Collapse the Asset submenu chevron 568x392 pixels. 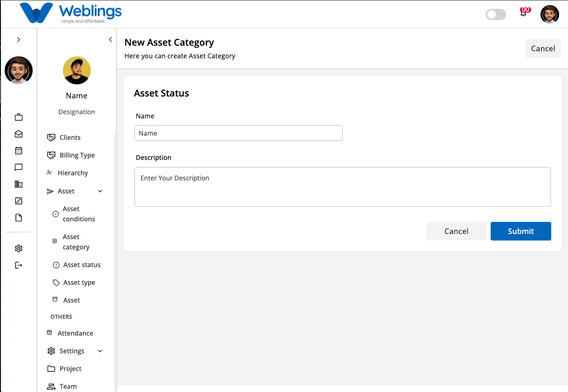point(100,191)
